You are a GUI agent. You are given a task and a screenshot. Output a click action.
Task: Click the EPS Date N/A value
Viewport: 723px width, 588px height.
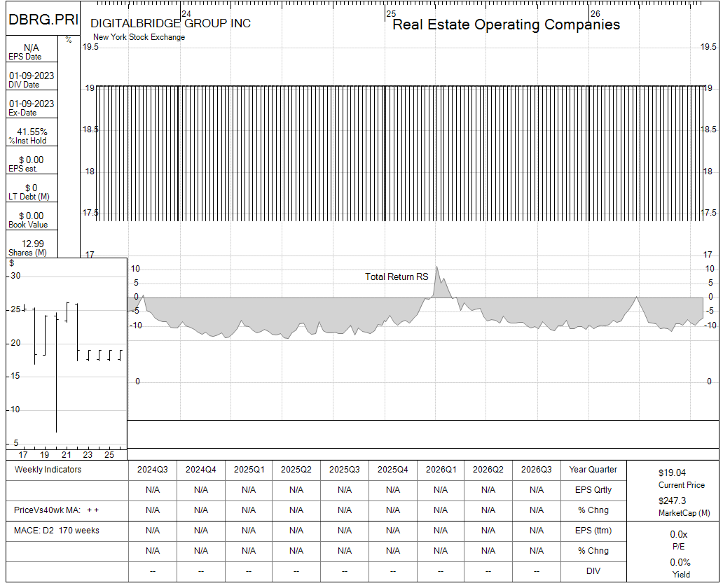point(32,48)
